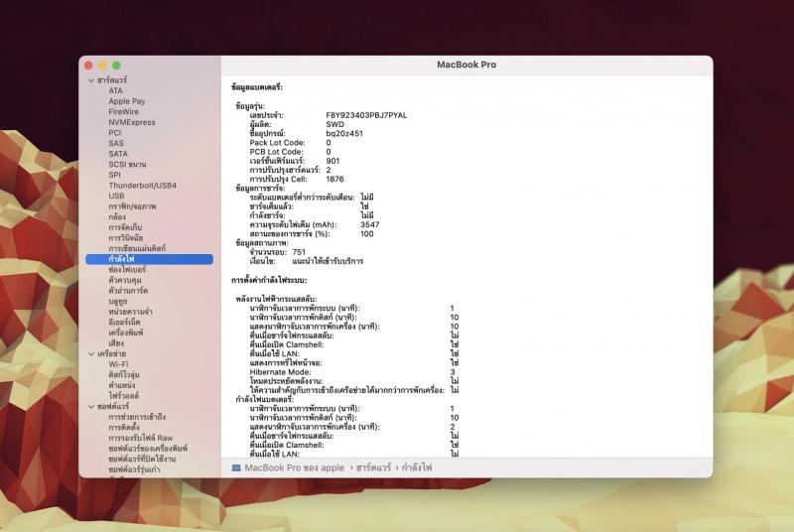Screen dimensions: 794x532
Task: Open the USB sidebar item
Action: pyautogui.click(x=116, y=196)
